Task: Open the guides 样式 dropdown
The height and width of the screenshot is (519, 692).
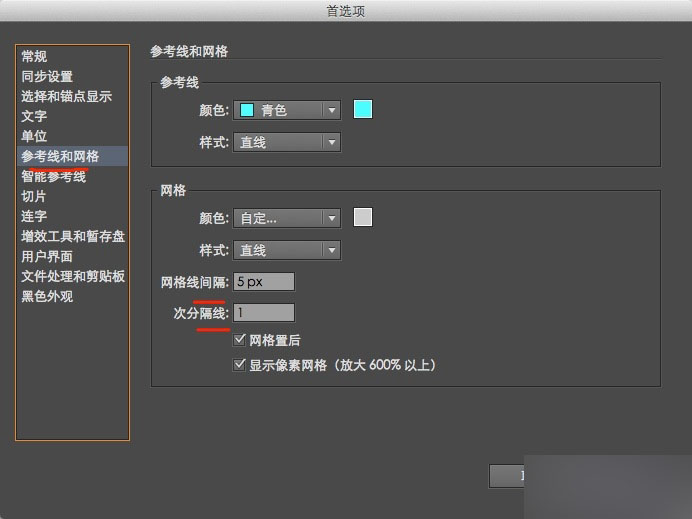Action: pyautogui.click(x=287, y=142)
